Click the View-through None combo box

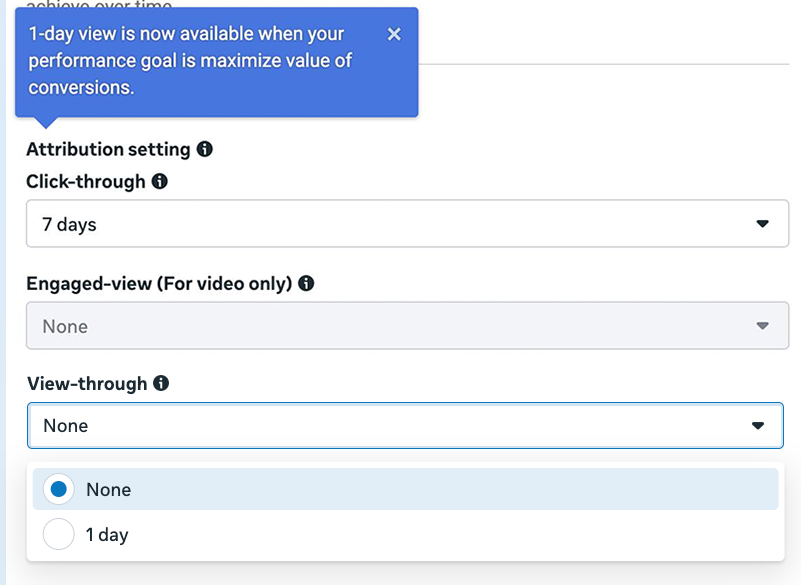click(400, 426)
